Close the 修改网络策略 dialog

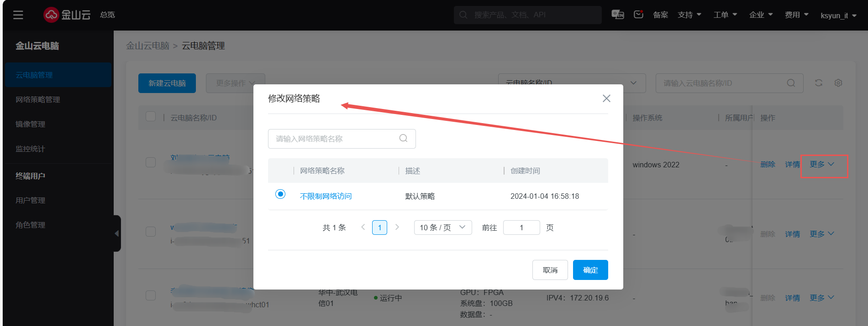pyautogui.click(x=606, y=98)
